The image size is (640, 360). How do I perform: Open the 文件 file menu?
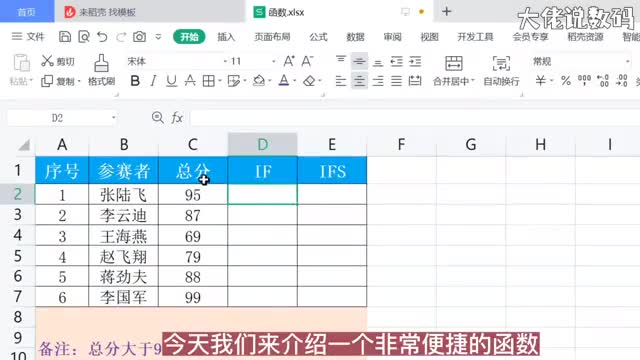[28, 37]
